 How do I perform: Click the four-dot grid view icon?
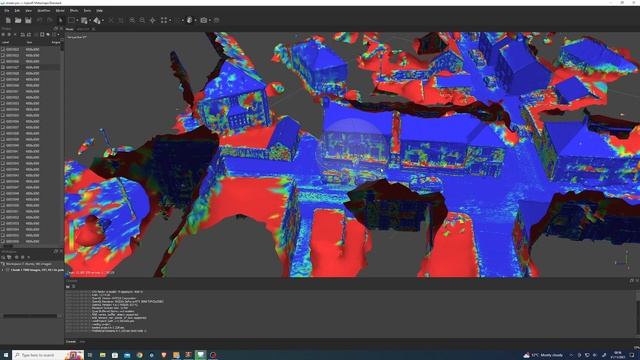click(x=164, y=20)
